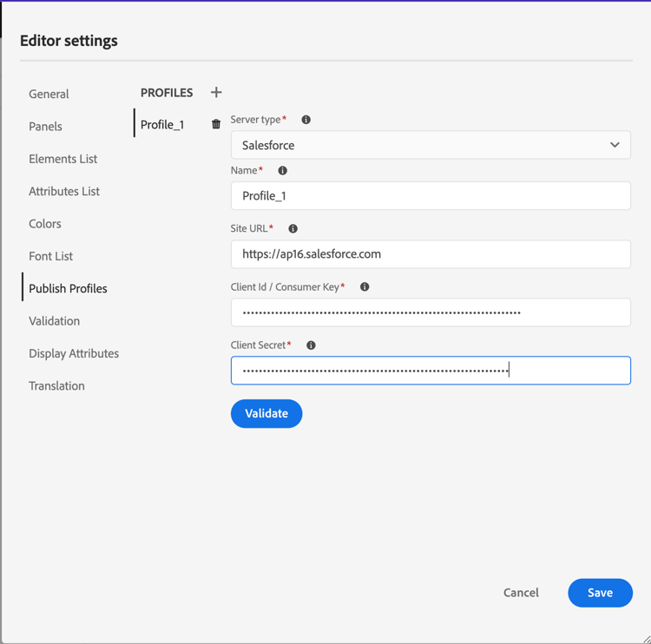Screen dimensions: 651x644
Task: Switch to Elements List tab
Action: point(62,159)
